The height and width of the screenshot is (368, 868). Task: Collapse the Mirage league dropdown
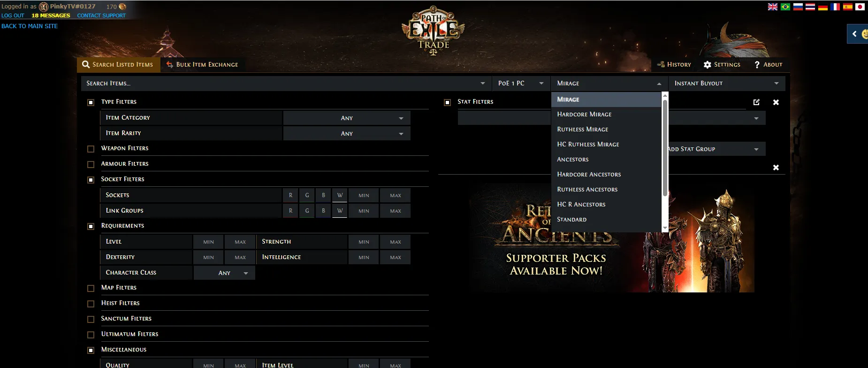tap(609, 83)
